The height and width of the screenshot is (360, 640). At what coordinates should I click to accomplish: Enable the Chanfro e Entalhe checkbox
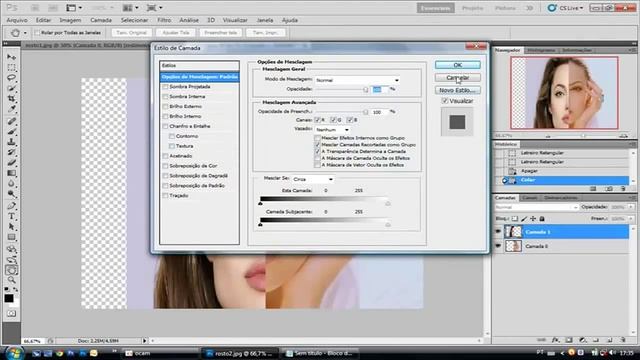click(165, 127)
